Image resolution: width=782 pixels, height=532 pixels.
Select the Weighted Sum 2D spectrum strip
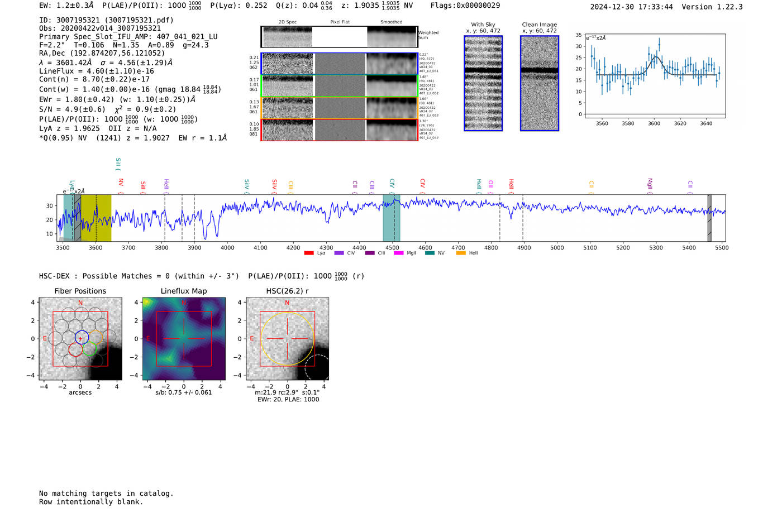tap(339, 37)
